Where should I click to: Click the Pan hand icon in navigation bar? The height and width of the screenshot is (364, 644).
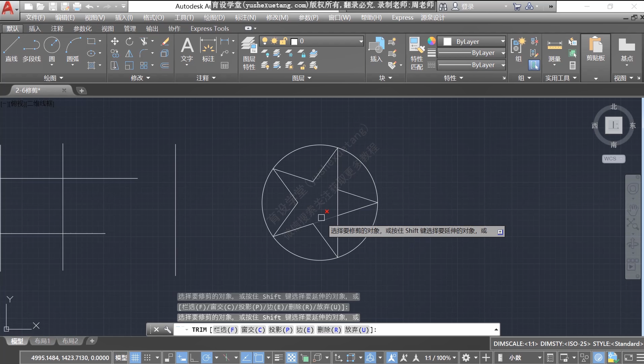(x=633, y=209)
